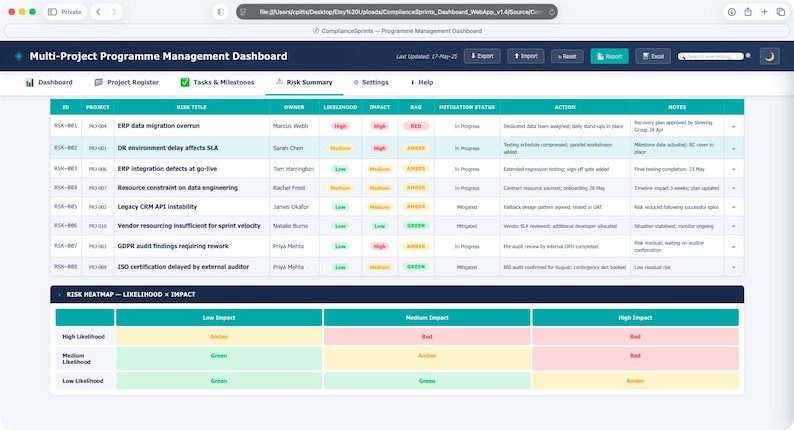Focus the Search everything field
Image resolution: width=794 pixels, height=430 pixels.
[711, 56]
